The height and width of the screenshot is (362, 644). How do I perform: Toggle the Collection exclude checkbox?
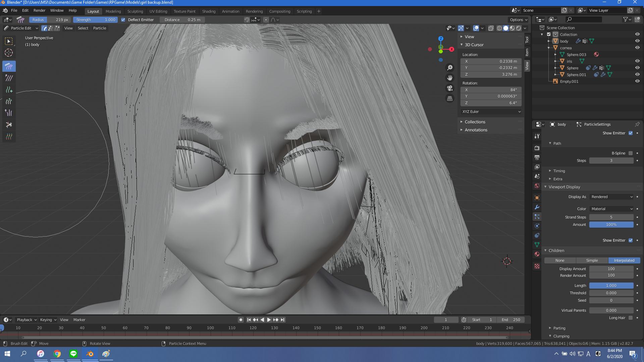[549, 35]
